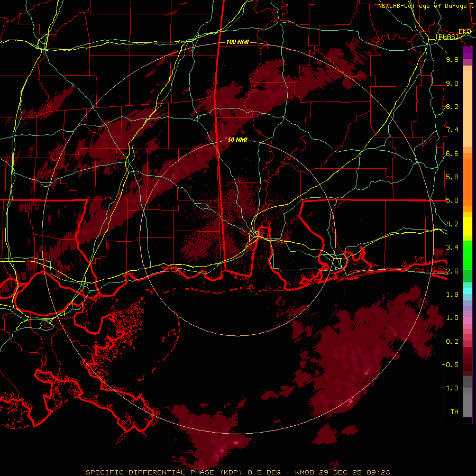Click the 9.8 value on color scale

click(452, 59)
